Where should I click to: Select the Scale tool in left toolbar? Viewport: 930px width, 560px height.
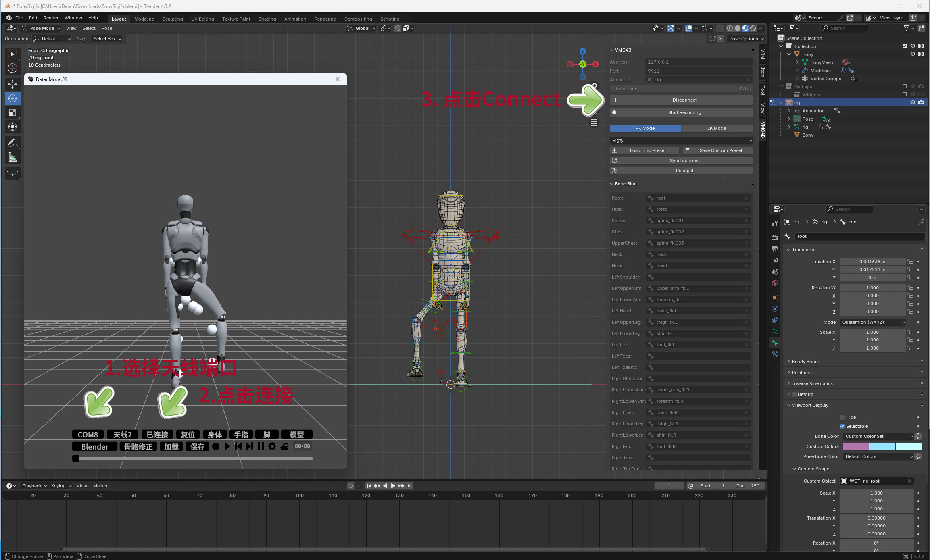click(13, 112)
